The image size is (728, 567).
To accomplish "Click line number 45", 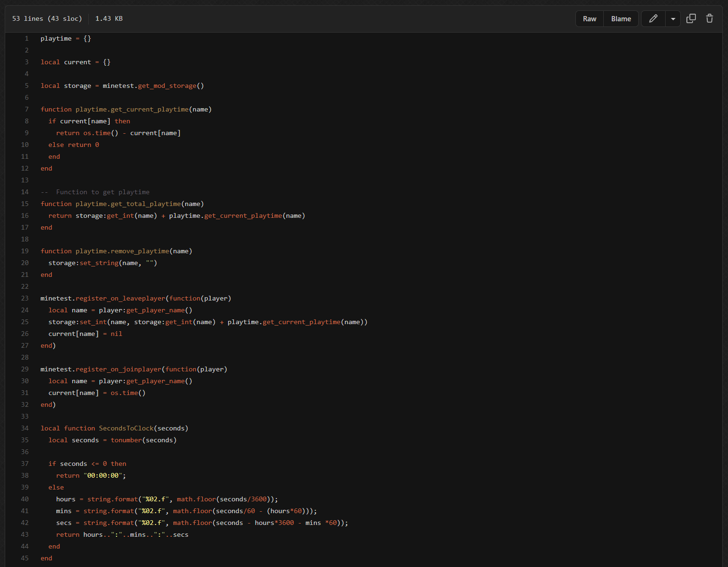I will tap(25, 558).
